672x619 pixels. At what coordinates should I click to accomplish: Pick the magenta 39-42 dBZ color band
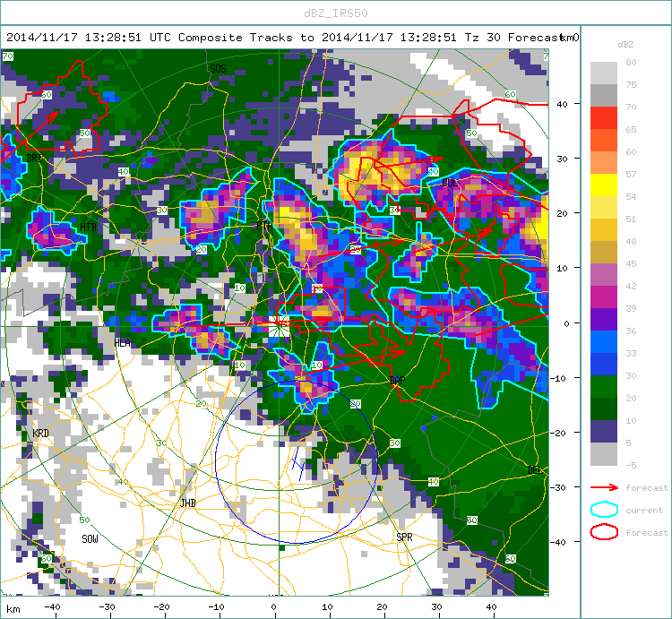[x=603, y=297]
